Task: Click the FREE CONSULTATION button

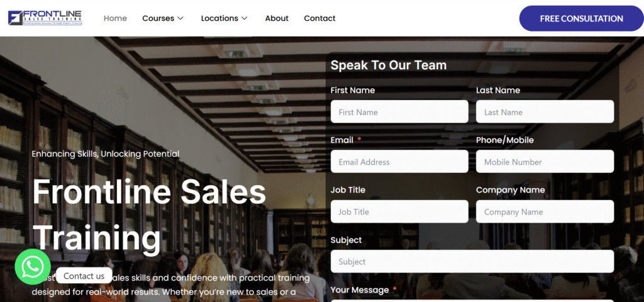Action: coord(581,18)
